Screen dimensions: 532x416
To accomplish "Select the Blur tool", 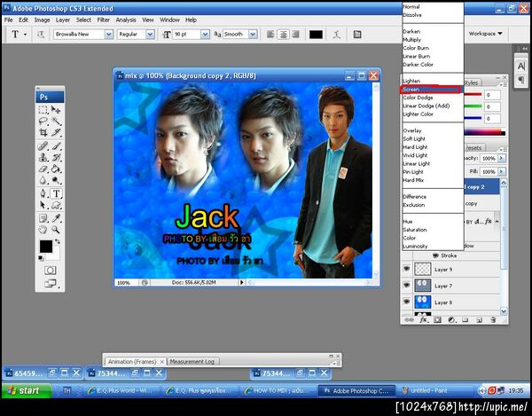I will [43, 180].
